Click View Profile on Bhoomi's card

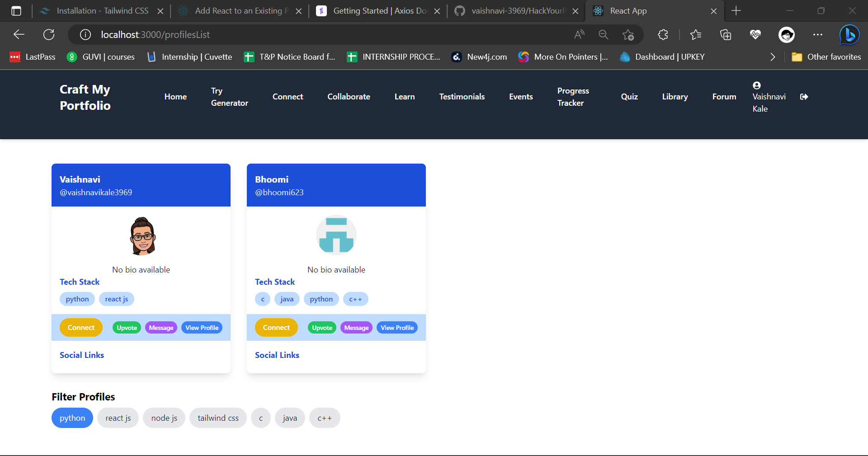tap(397, 327)
